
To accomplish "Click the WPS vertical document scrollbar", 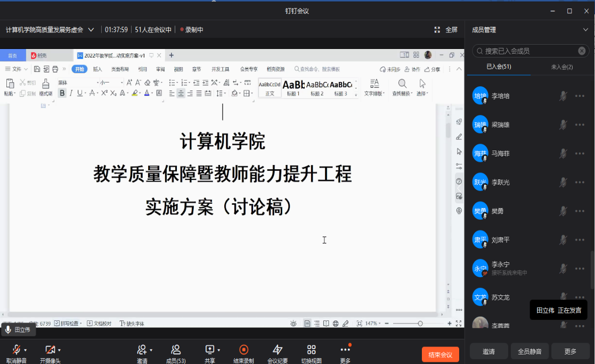I will click(448, 130).
